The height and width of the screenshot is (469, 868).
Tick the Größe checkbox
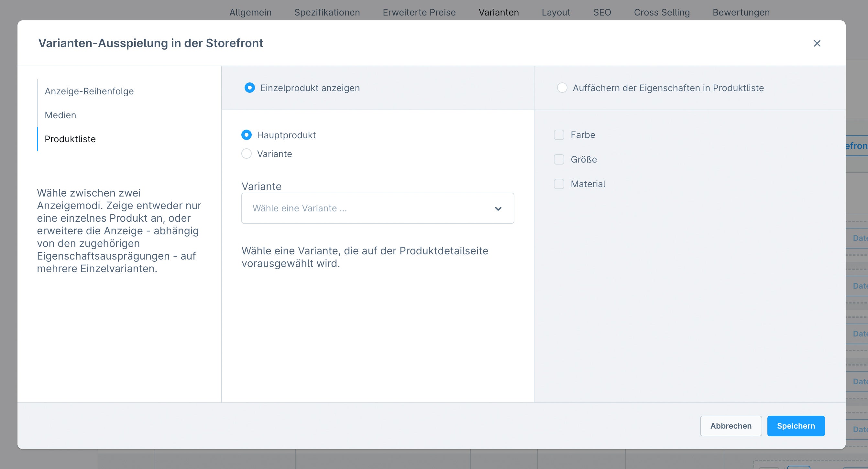[559, 160]
